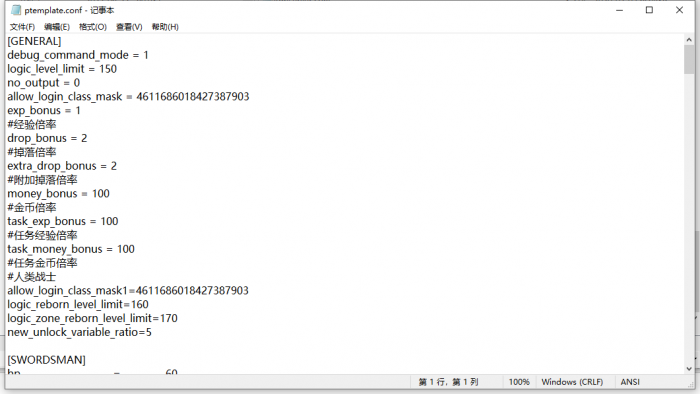Viewport: 700px width, 394px height.
Task: Click the window resize grip corner
Action: coord(690,384)
